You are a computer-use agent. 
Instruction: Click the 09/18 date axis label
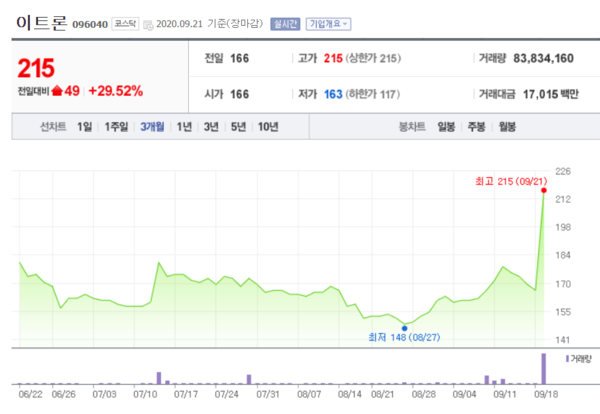tap(546, 394)
